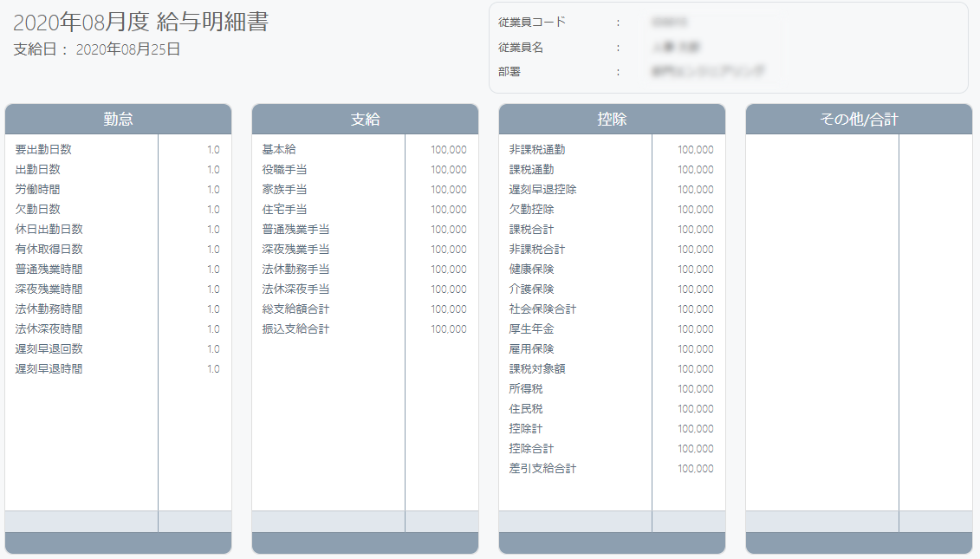Screen dimensions: 980x559
Task: Select the 振込支給合計 row label
Action: pos(295,328)
